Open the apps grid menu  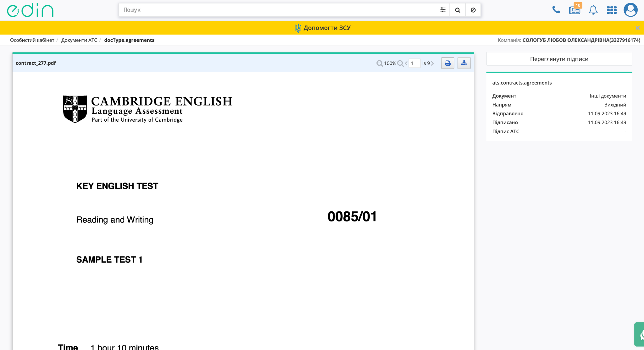coord(612,10)
